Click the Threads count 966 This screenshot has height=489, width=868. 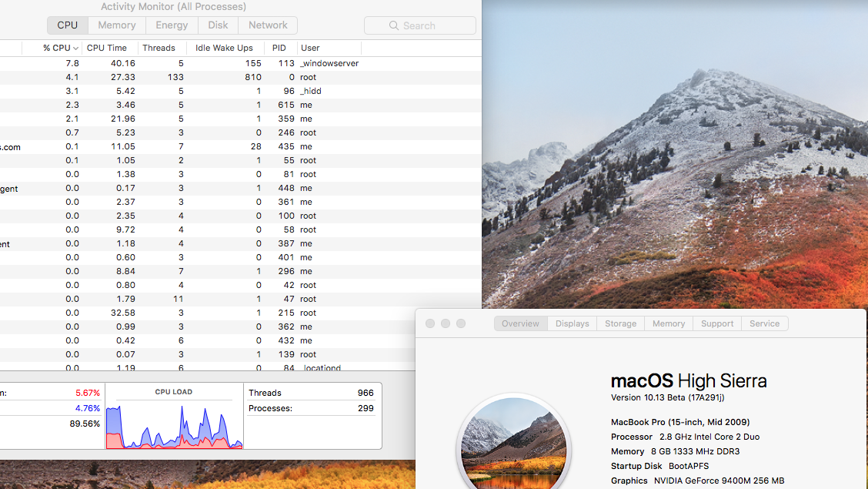[366, 393]
